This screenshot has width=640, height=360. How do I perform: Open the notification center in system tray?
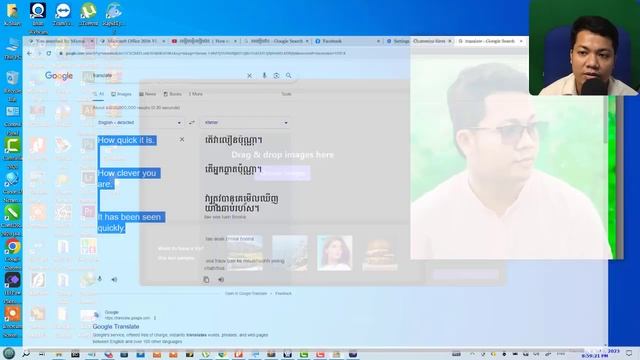[x=629, y=353]
